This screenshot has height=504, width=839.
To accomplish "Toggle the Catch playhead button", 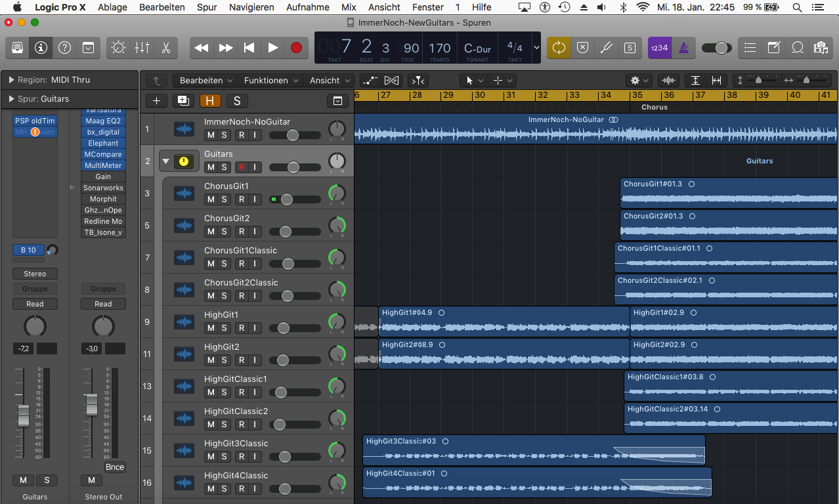I will (x=418, y=80).
